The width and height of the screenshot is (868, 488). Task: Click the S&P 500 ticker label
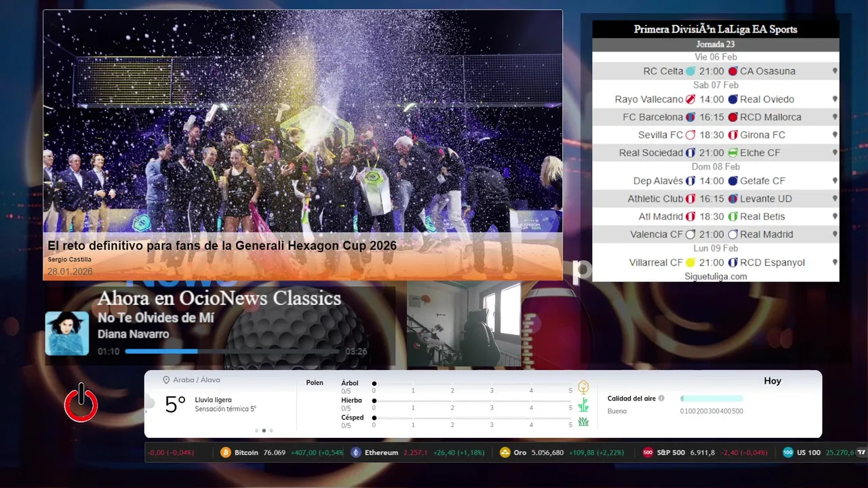pos(671,453)
